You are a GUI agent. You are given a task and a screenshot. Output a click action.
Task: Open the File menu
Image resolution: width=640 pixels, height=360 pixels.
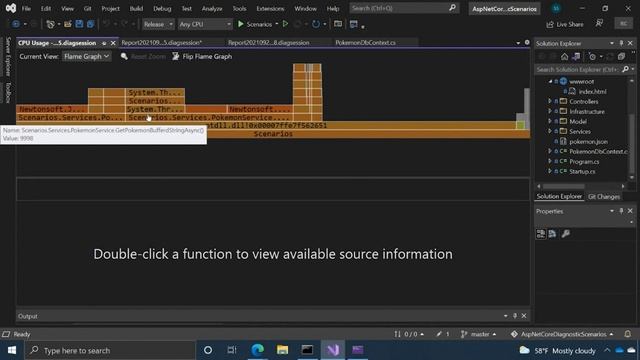click(26, 9)
